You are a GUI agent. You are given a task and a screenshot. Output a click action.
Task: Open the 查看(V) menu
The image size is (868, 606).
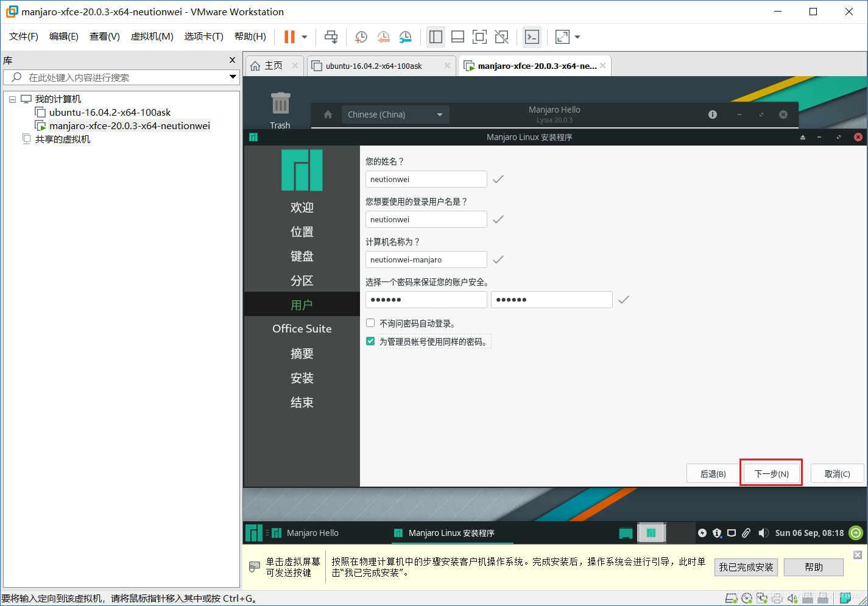[105, 37]
